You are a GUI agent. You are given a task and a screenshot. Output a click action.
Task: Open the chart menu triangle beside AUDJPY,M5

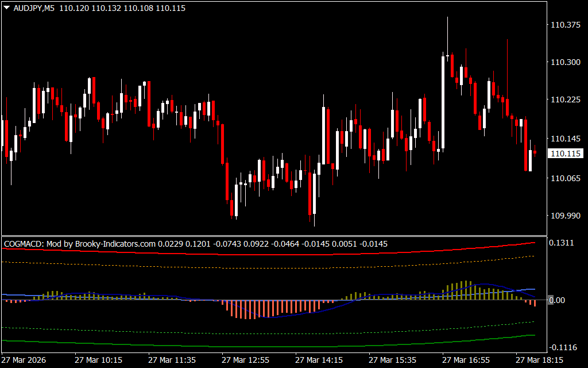coord(6,9)
